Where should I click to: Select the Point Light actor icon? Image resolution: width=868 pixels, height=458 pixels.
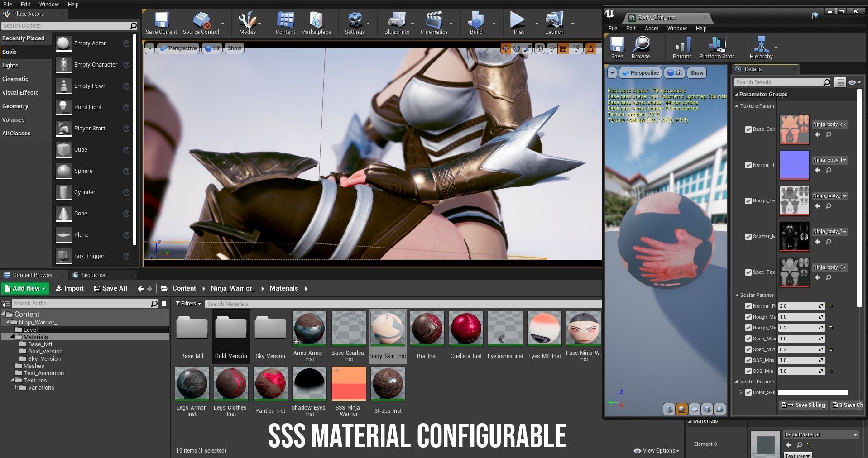63,107
